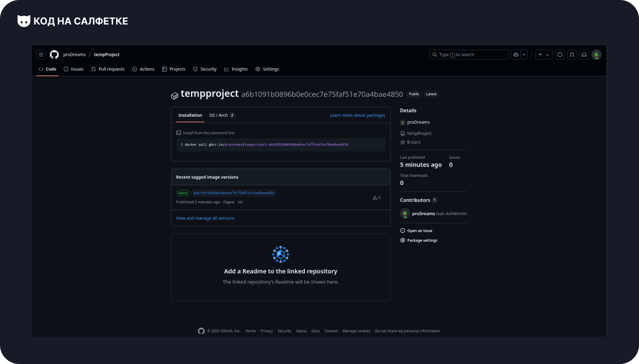Open the notifications inbox icon

pos(584,55)
